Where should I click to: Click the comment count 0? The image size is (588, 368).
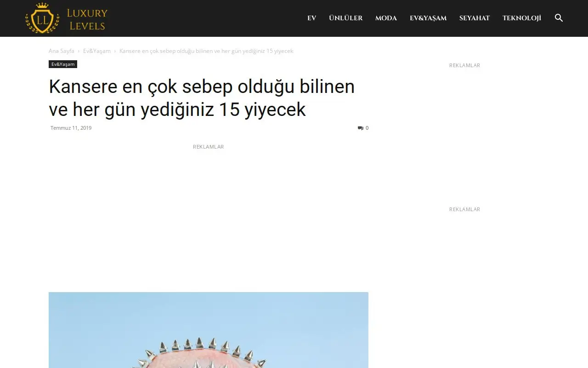(x=367, y=128)
